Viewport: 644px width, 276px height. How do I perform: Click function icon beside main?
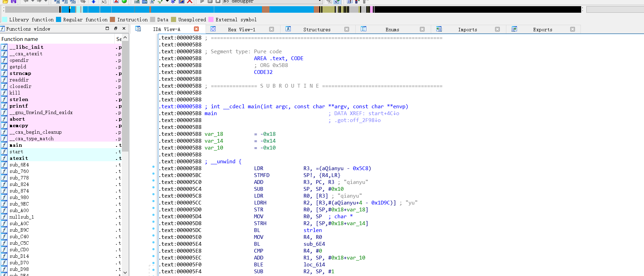coord(4,145)
